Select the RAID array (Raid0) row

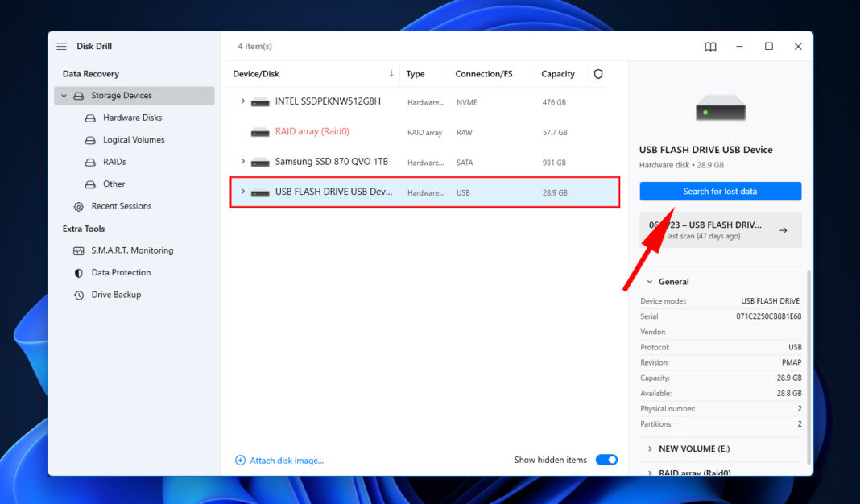312,132
